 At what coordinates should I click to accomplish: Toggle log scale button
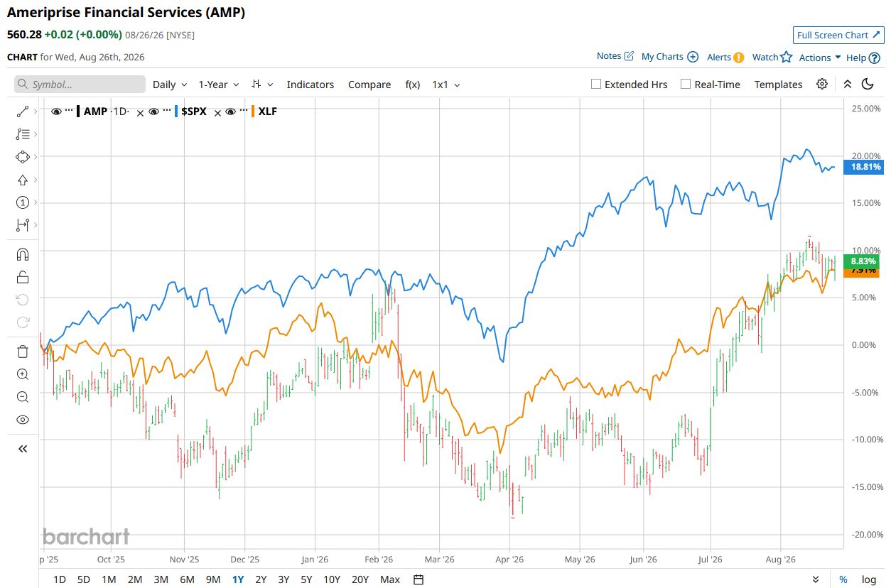click(x=868, y=579)
